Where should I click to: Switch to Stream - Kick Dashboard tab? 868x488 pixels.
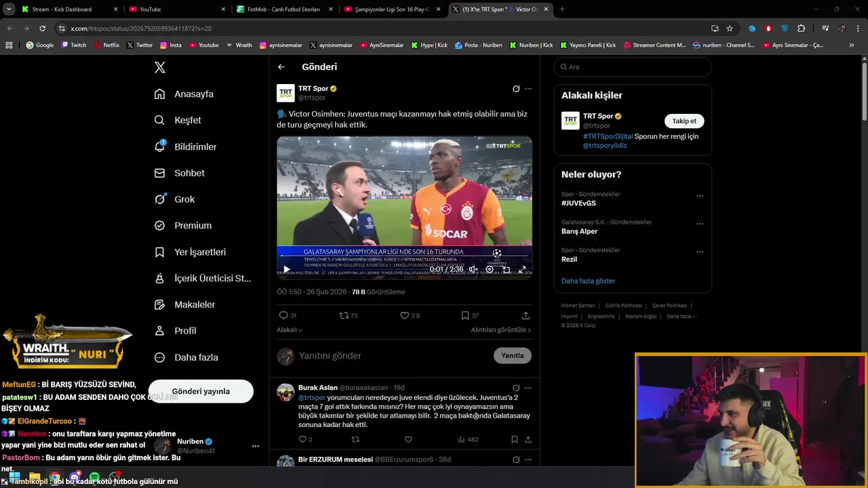[69, 9]
